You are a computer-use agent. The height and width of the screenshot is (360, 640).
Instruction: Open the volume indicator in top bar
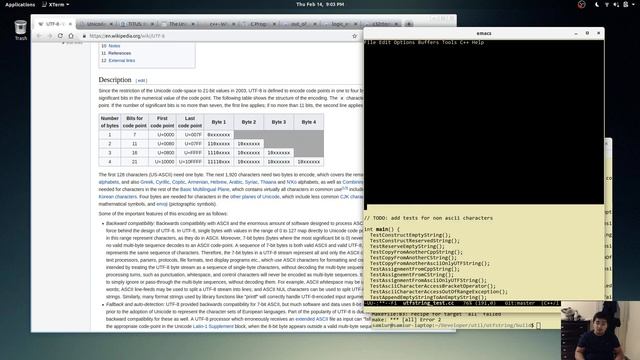pyautogui.click(x=616, y=4)
